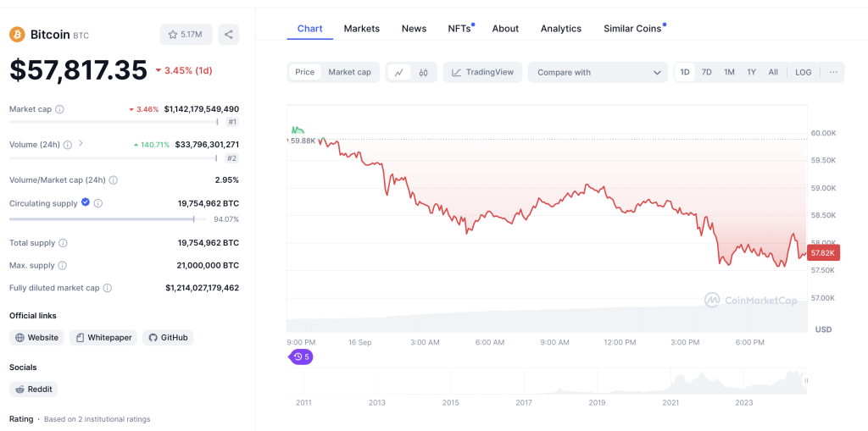The height and width of the screenshot is (431, 868).
Task: Open the share icon button
Action: pyautogui.click(x=229, y=35)
